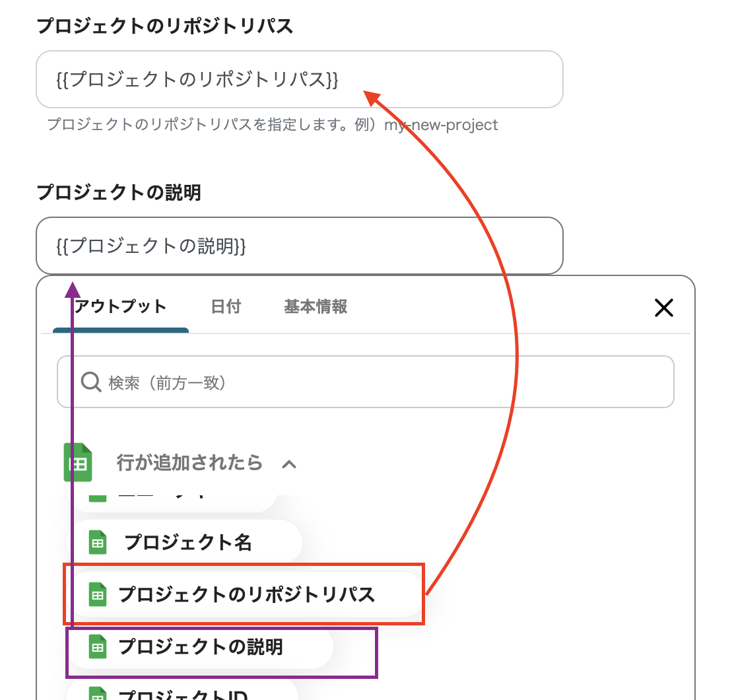The width and height of the screenshot is (734, 700).
Task: Click the プロジェクトの説明 field heading label
Action: point(119,193)
